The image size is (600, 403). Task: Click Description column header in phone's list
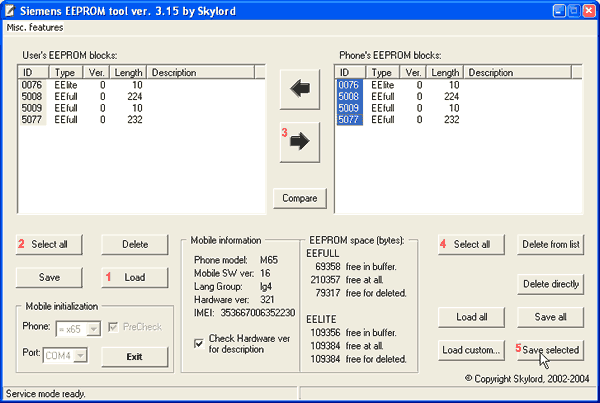coord(518,72)
